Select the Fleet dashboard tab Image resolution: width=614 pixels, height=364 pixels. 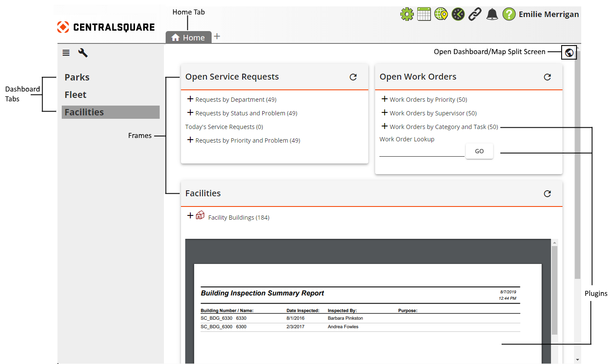click(x=75, y=95)
